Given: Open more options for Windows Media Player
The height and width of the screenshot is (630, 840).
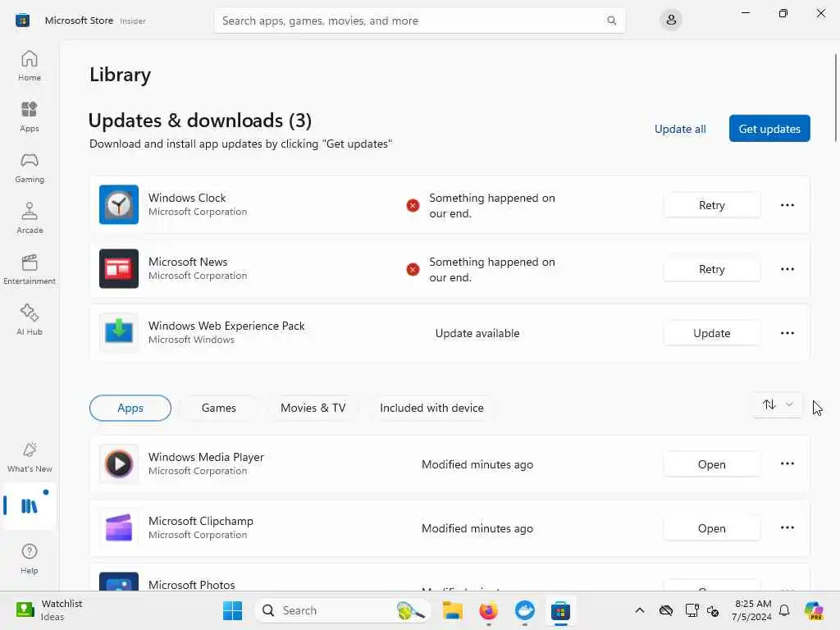Looking at the screenshot, I should 787,464.
